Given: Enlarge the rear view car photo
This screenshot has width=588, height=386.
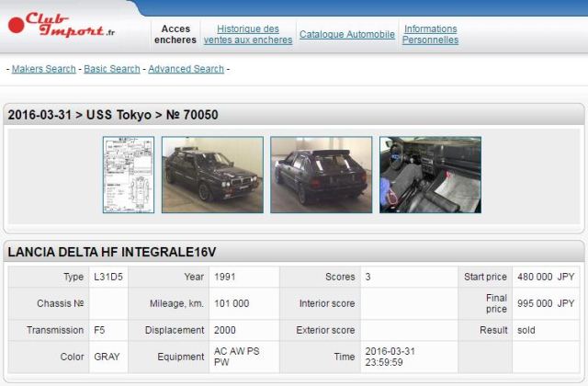Looking at the screenshot, I should (x=321, y=176).
